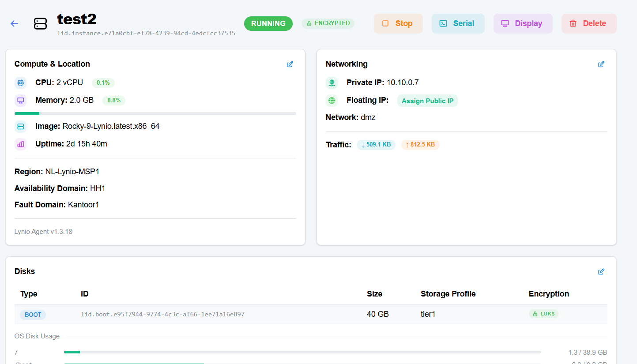Click the root disk usage bar
This screenshot has height=364, width=637.
[x=302, y=352]
